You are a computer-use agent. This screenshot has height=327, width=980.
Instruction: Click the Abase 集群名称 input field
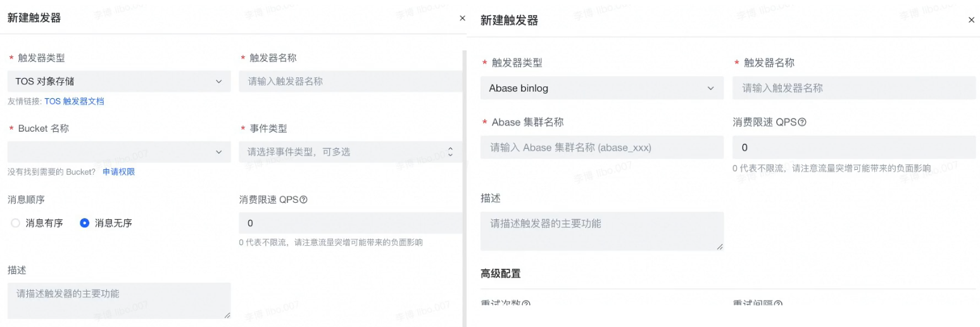point(602,147)
